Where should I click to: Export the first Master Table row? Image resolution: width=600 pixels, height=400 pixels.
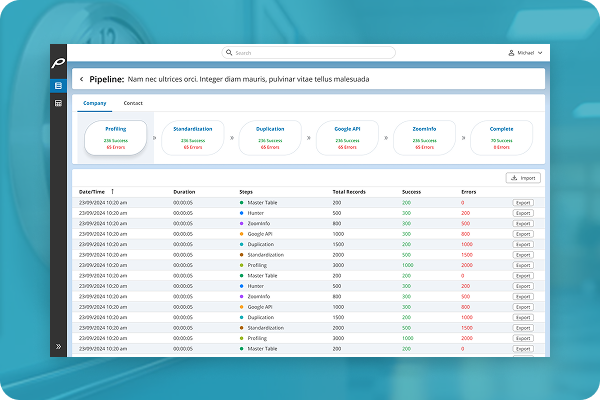pyautogui.click(x=523, y=202)
